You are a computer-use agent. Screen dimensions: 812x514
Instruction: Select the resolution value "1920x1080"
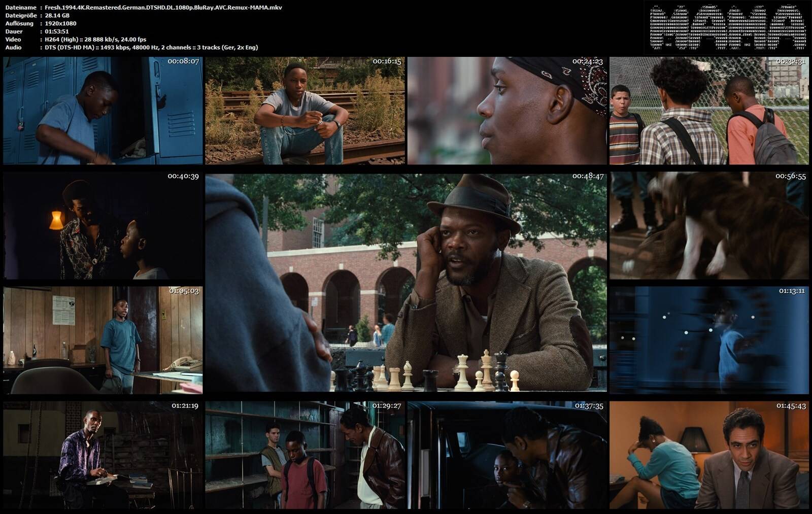[60, 23]
